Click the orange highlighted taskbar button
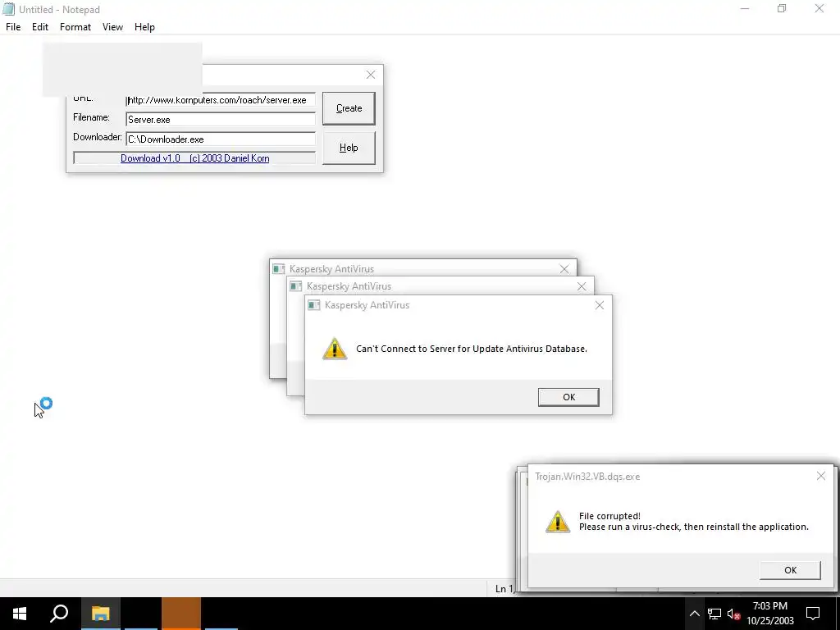 point(181,614)
